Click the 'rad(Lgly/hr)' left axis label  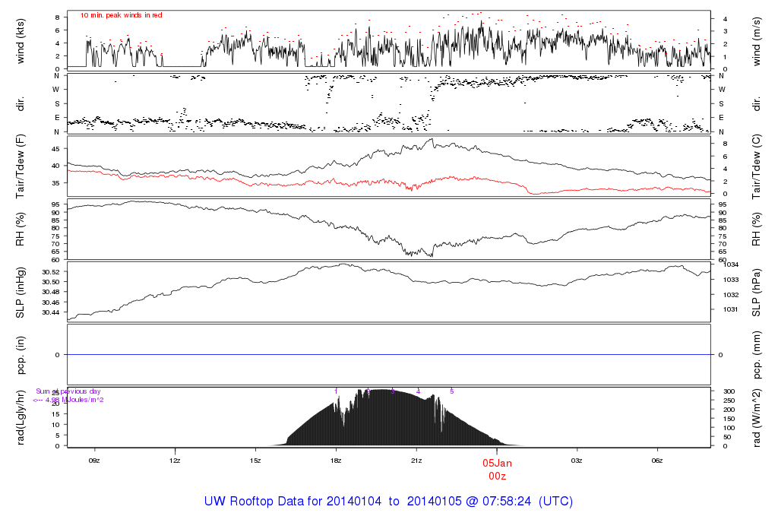(21, 417)
